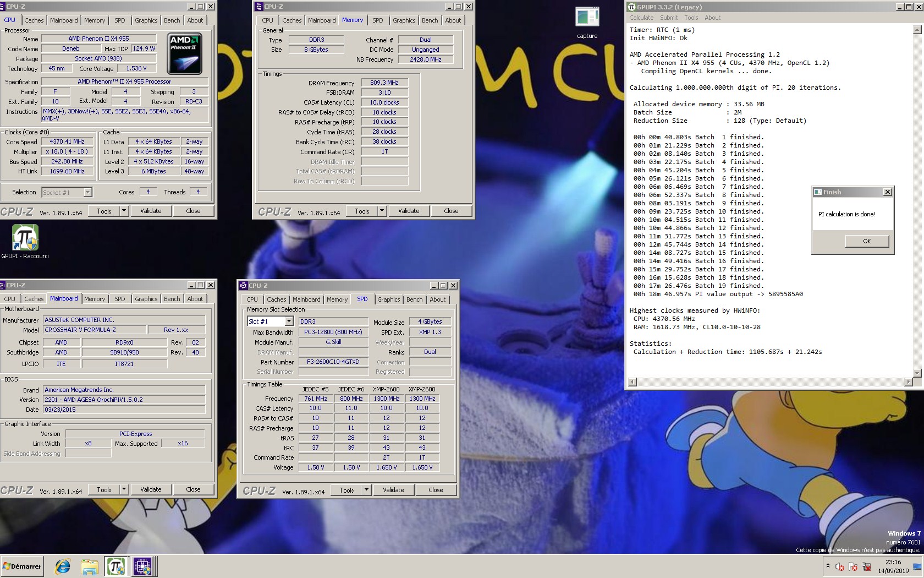The width and height of the screenshot is (924, 578).
Task: Click Multiplier x 18.0 ( 4 - 18 ) field
Action: (x=67, y=151)
